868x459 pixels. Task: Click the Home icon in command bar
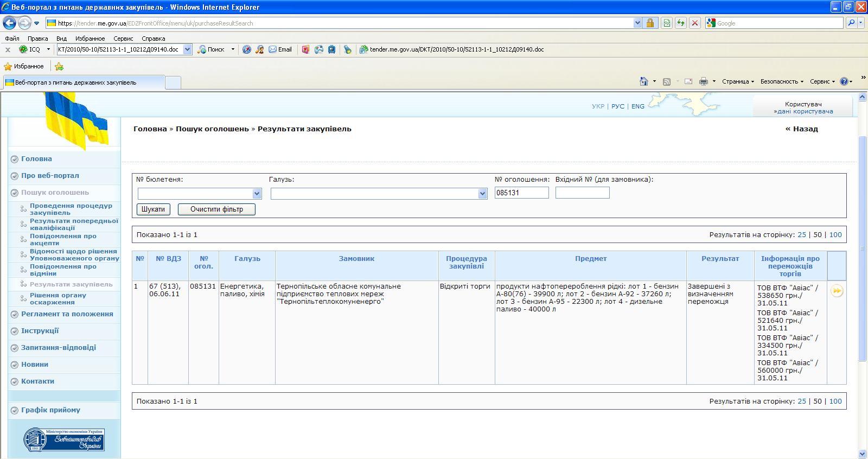pos(643,81)
